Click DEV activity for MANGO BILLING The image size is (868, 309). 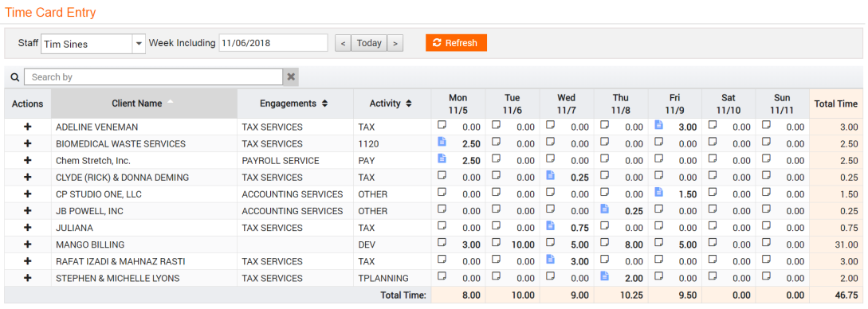[x=367, y=244]
